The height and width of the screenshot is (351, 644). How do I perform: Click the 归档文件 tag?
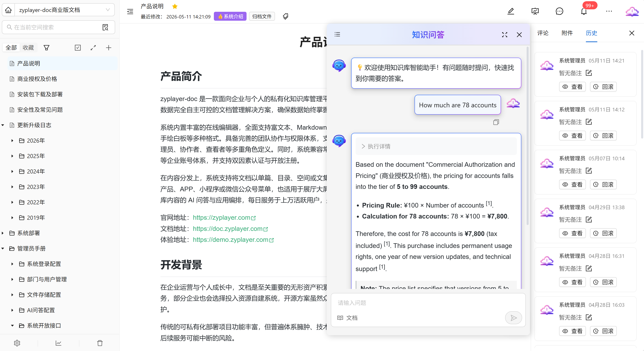pos(262,16)
